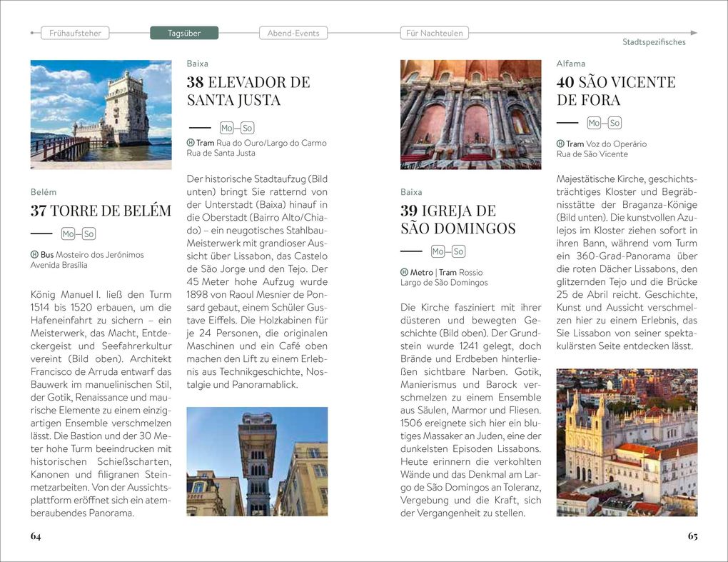Viewport: 728px width, 562px height.
Task: Click the text Rua do Ouro/Largo do Carmo
Action: point(271,143)
